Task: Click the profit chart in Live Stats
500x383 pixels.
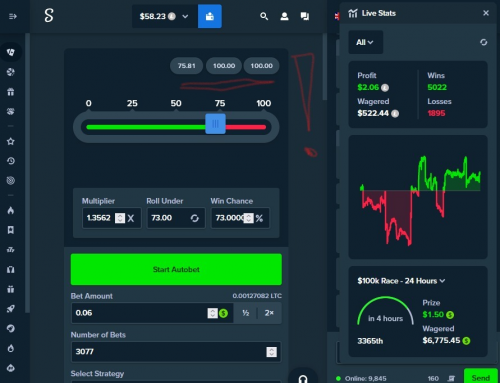Action: [x=418, y=197]
